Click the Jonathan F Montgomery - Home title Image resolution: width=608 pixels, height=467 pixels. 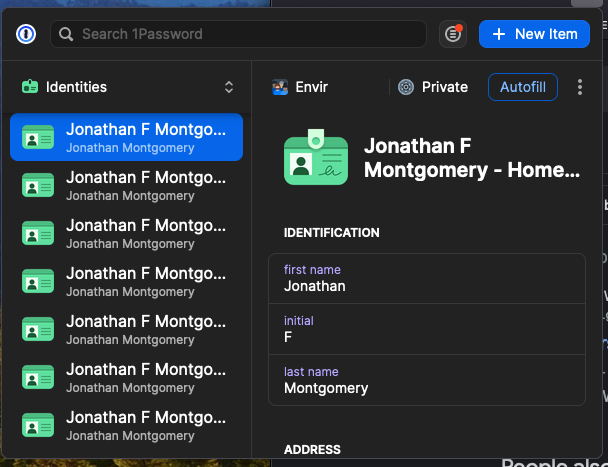[x=472, y=158]
